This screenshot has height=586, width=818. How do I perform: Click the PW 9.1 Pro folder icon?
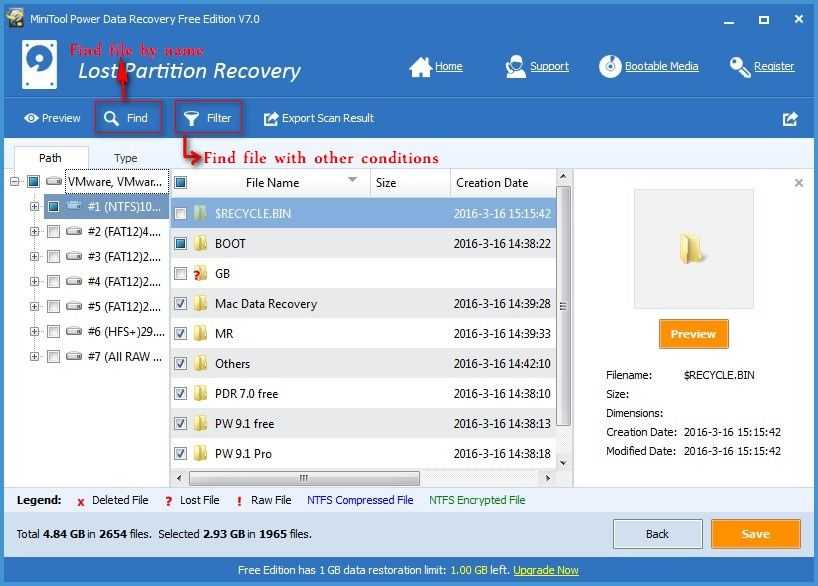pos(200,453)
